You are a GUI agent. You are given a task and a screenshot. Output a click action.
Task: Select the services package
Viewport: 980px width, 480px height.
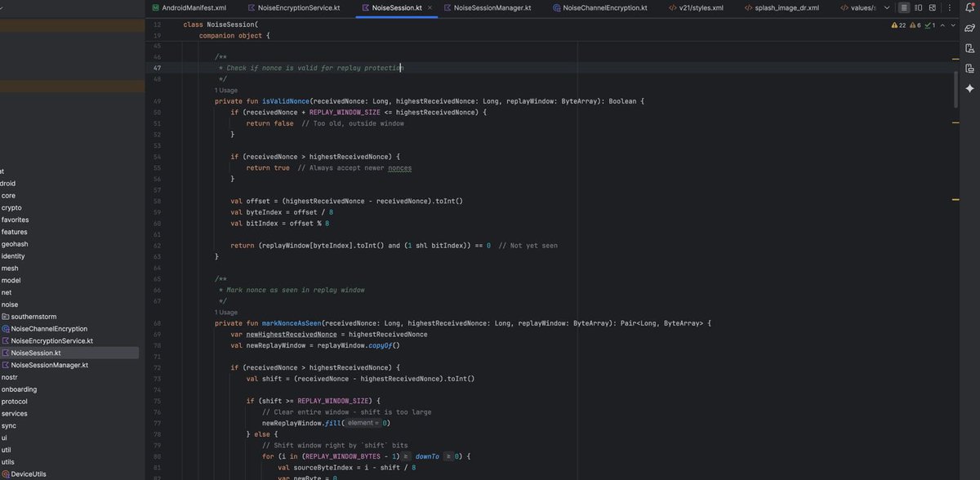(15, 413)
